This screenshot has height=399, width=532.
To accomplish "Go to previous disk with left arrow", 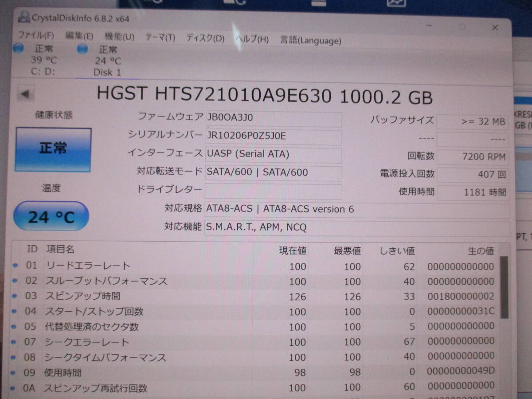I will coord(26,94).
